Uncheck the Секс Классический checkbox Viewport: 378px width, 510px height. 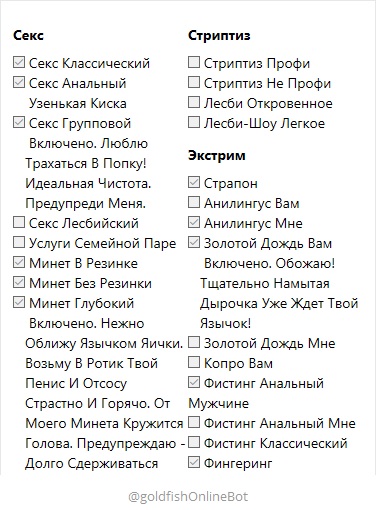click(x=19, y=62)
